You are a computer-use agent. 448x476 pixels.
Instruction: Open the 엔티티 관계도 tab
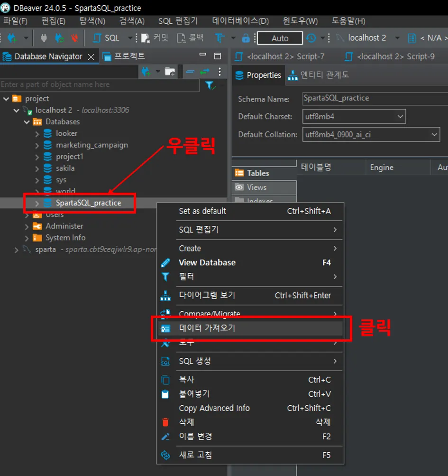(319, 75)
